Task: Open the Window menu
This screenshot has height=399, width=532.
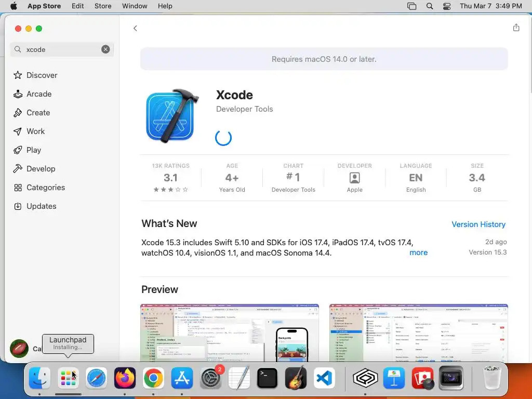Action: pyautogui.click(x=135, y=6)
